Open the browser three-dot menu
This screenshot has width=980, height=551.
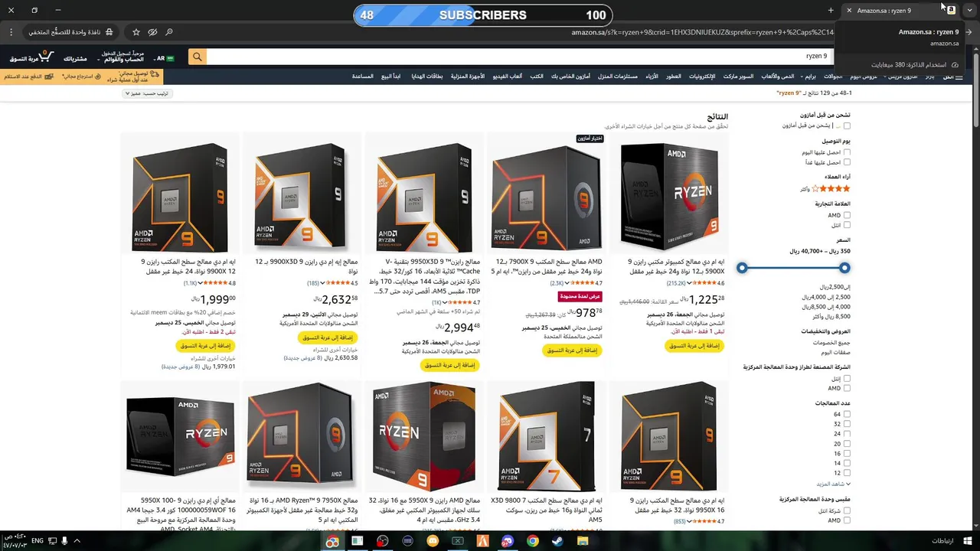[x=12, y=32]
